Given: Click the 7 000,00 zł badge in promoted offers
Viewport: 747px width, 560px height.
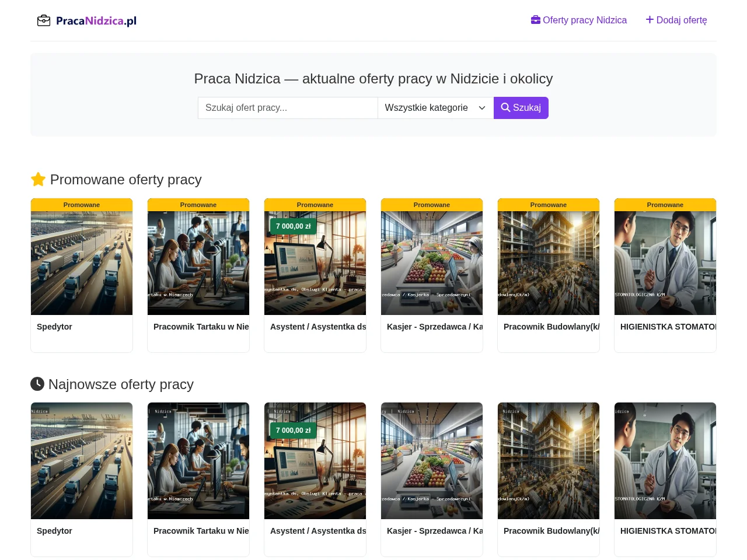Looking at the screenshot, I should (x=293, y=226).
